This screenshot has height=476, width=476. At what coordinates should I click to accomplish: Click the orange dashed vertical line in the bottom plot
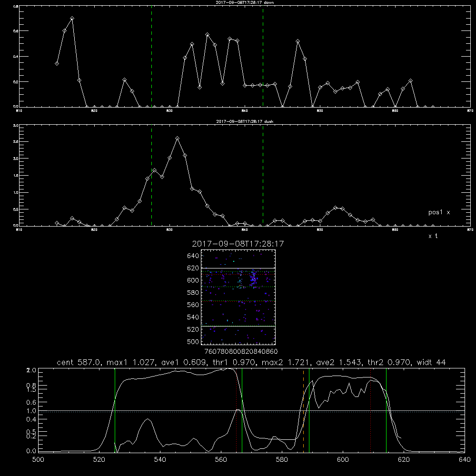303,410
